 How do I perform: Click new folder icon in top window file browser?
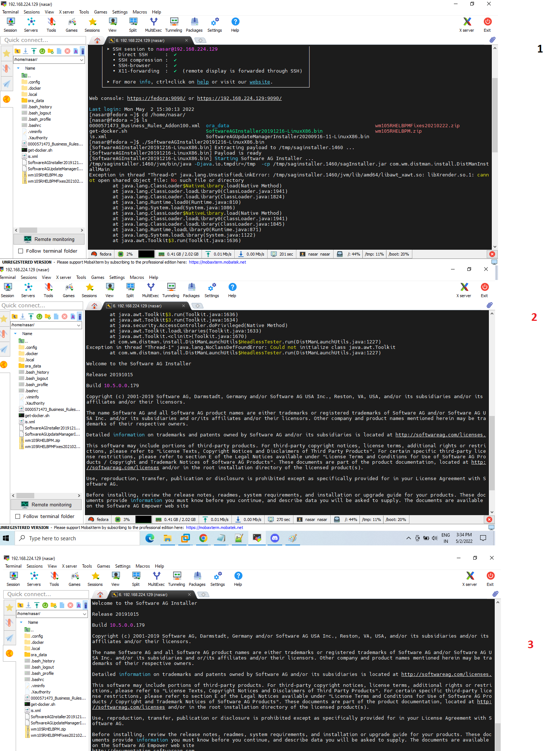tap(51, 51)
